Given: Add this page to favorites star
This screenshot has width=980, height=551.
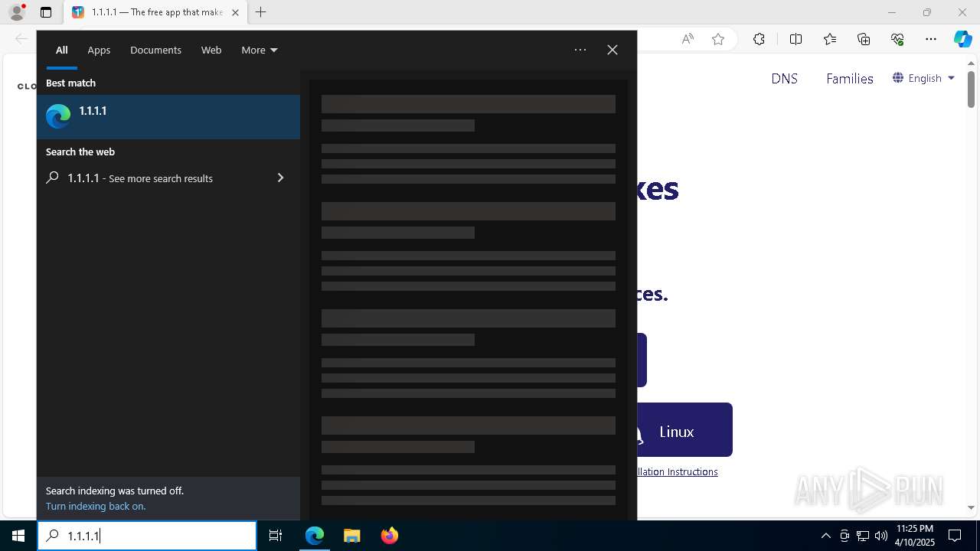Looking at the screenshot, I should (718, 39).
